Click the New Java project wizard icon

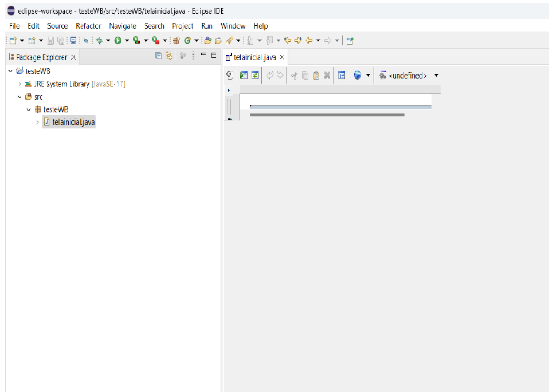[32, 41]
